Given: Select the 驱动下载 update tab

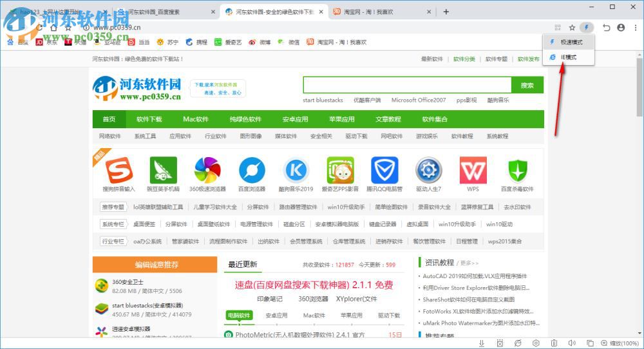Looking at the screenshot, I should [389, 316].
